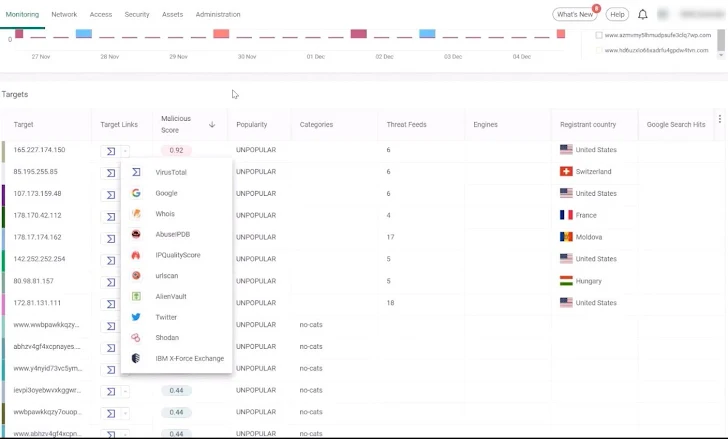728x439 pixels.
Task: Open AbuseIPDB from the links menu
Action: pos(172,234)
